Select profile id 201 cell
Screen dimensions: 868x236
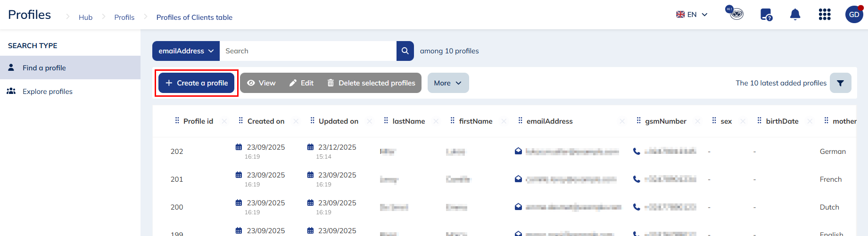[x=177, y=179]
